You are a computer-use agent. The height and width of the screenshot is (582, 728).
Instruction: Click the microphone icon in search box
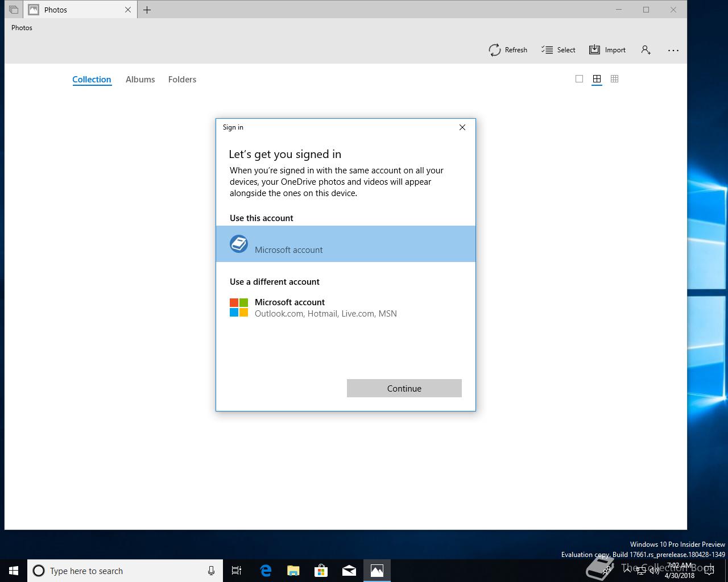[211, 571]
